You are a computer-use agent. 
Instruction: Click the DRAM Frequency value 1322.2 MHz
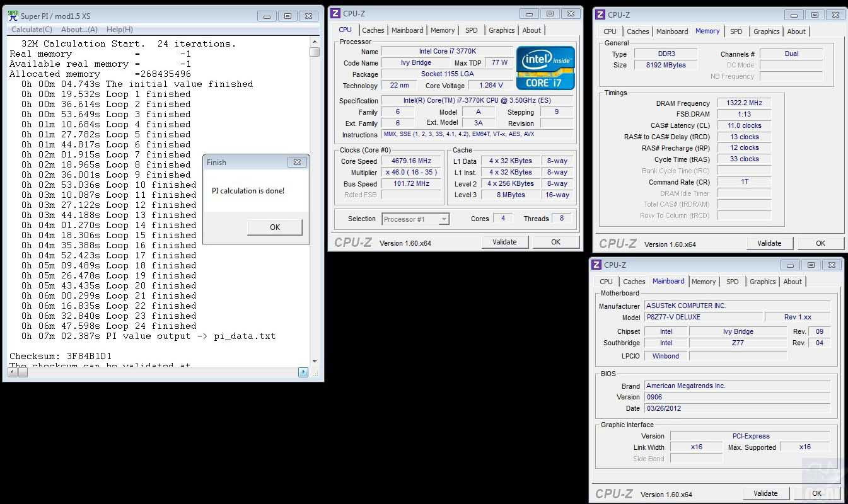pyautogui.click(x=745, y=103)
